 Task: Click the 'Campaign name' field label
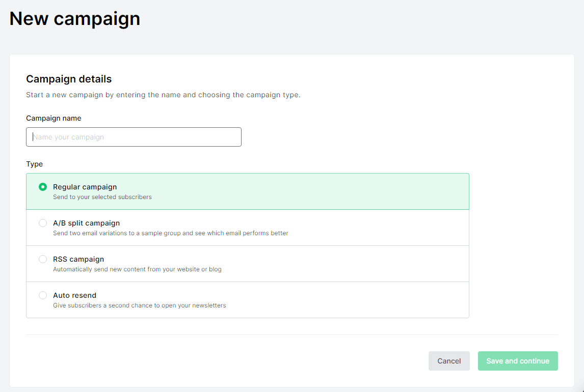(x=54, y=118)
